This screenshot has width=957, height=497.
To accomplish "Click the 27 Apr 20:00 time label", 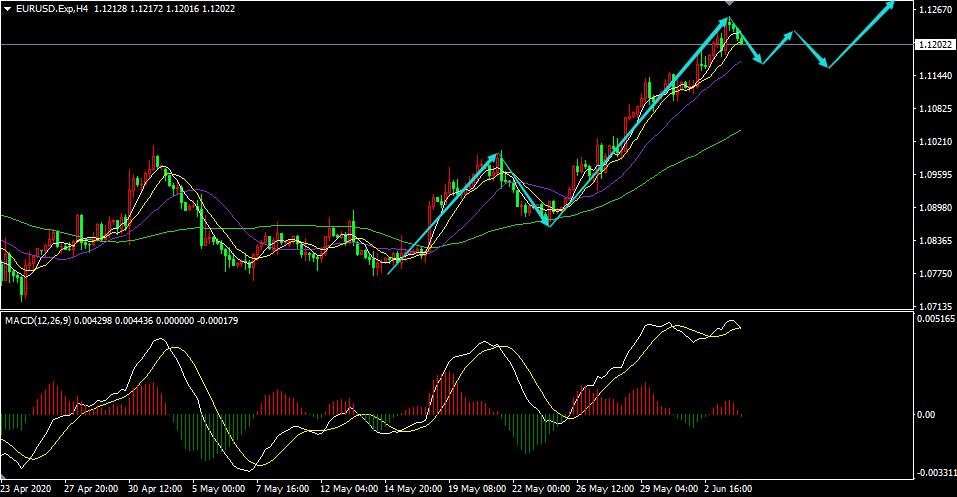I will coord(91,489).
